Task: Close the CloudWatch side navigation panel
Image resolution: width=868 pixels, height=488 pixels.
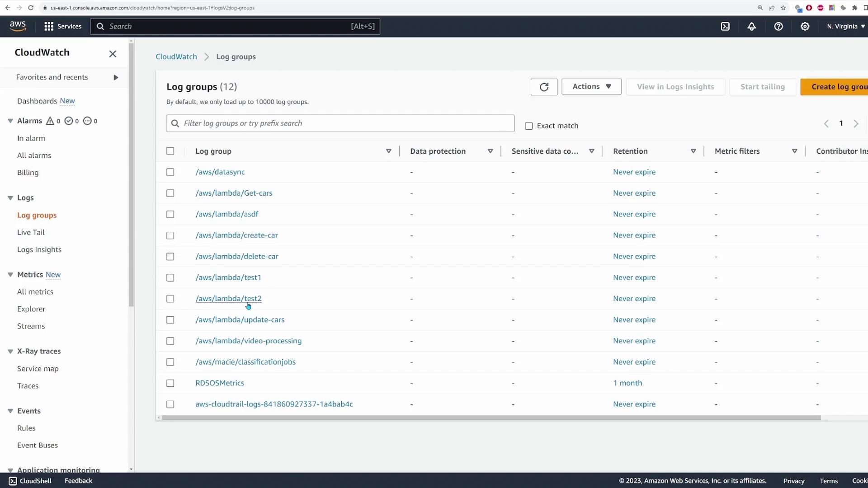Action: click(113, 54)
